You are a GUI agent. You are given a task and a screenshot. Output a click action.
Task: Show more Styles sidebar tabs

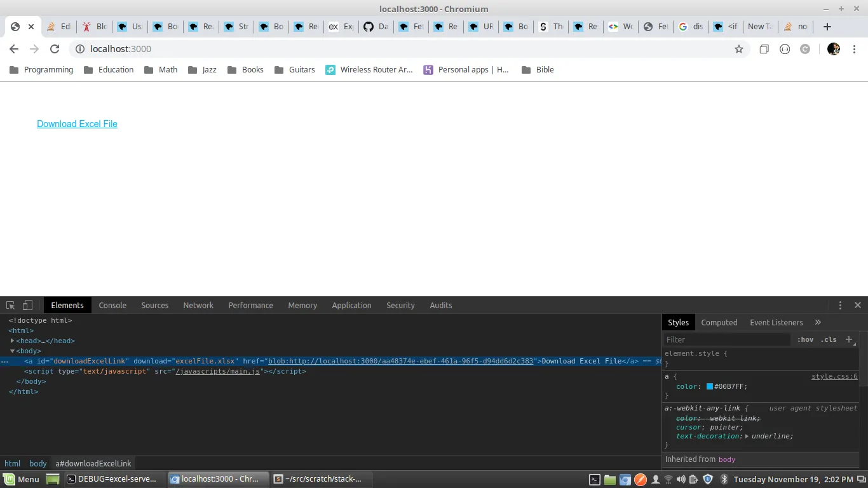[x=818, y=322]
